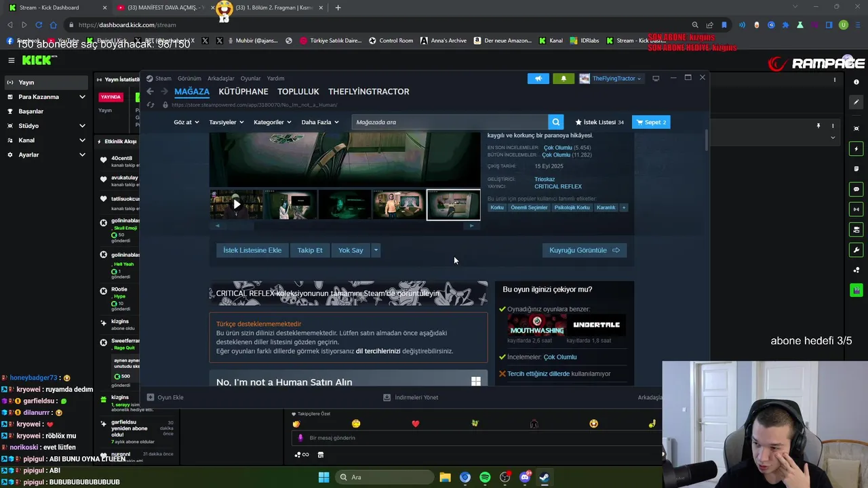Open the Arkadaşlar menu in Steam
Image resolution: width=868 pixels, height=488 pixels.
[x=221, y=79]
